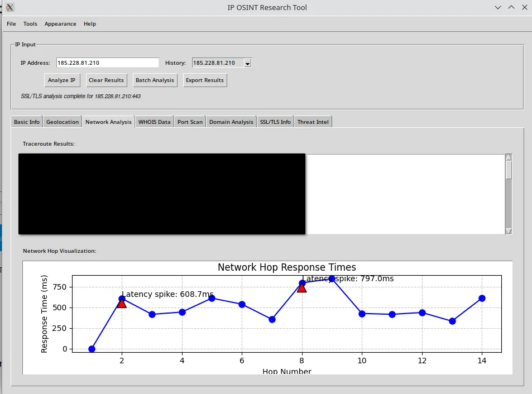Expand the History dropdown arrow
Screen dimensions: 532x394
click(248, 63)
